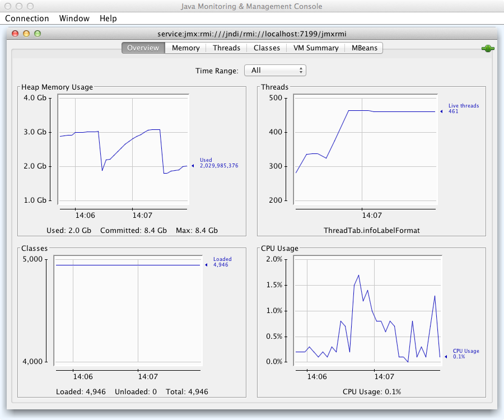504x420 pixels.
Task: Click the Heap Memory Usage chart
Action: coord(123,150)
